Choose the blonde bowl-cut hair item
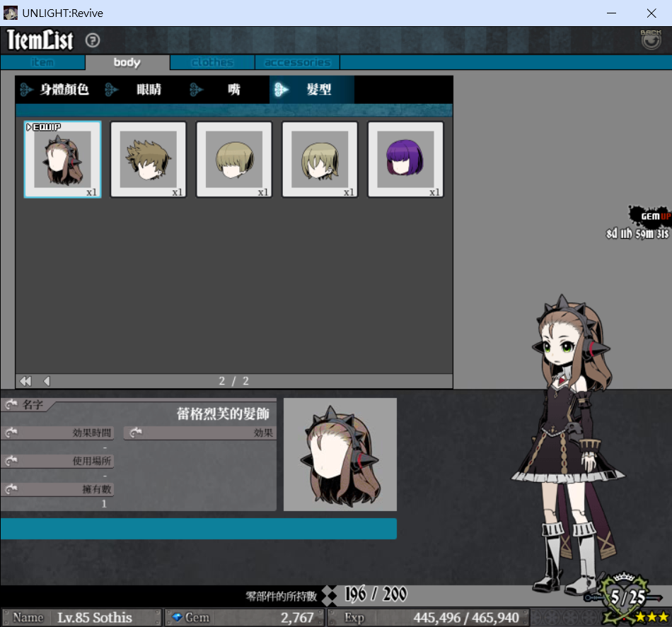 click(x=234, y=159)
